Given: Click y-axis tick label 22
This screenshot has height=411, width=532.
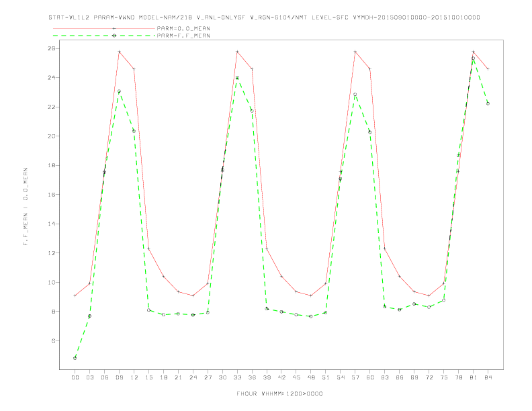Looking at the screenshot, I should click(53, 107).
